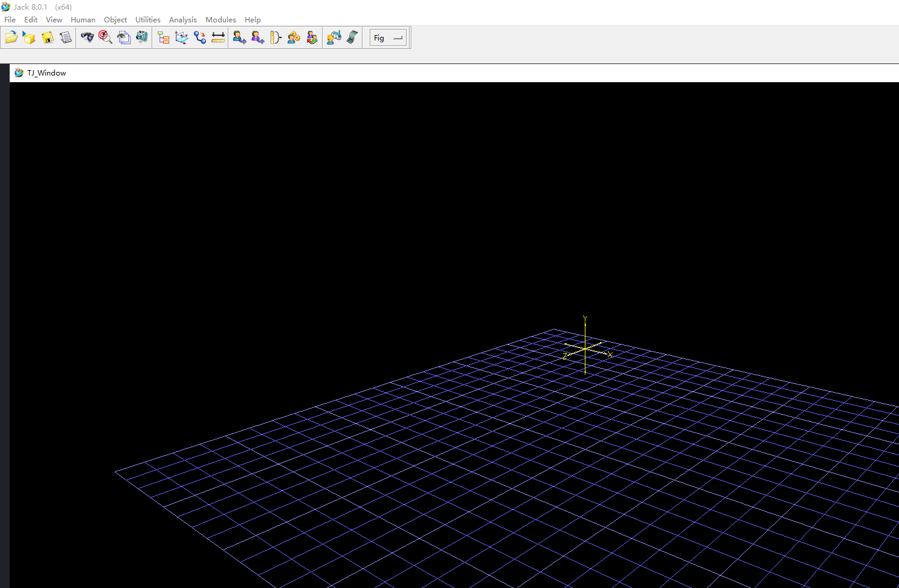The width and height of the screenshot is (899, 588).
Task: Click the film strip animation icon
Action: click(352, 37)
